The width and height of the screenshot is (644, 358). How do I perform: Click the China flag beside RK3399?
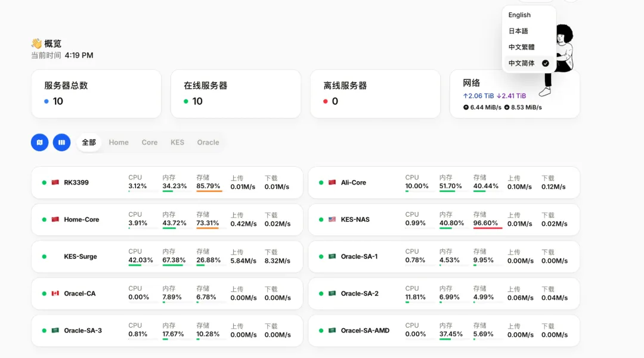pyautogui.click(x=55, y=182)
